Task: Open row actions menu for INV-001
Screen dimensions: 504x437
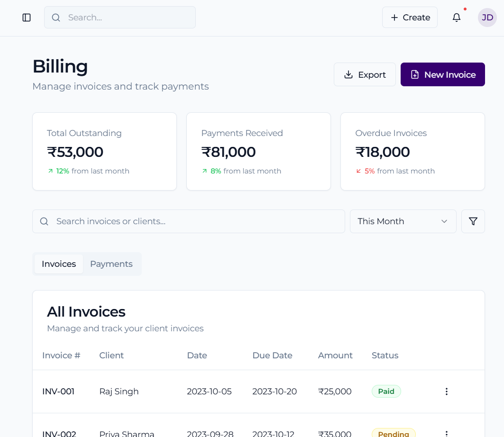Action: 446,391
